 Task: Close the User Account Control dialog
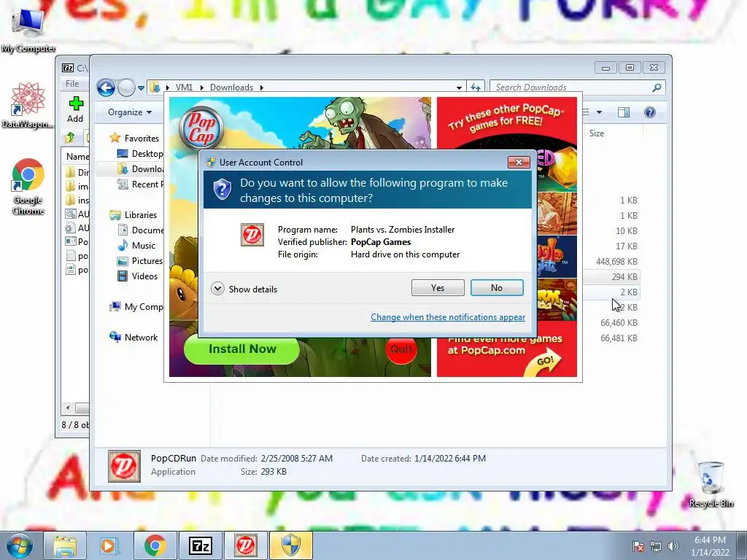[x=519, y=162]
